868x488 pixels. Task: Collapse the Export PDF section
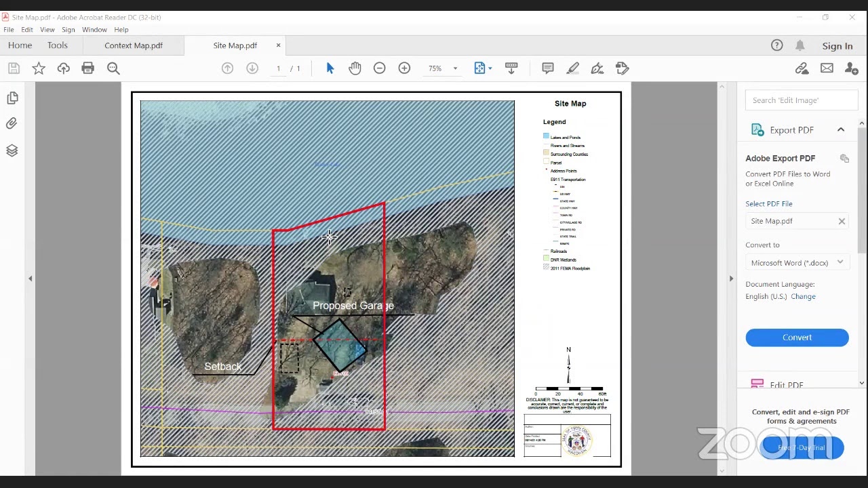841,129
